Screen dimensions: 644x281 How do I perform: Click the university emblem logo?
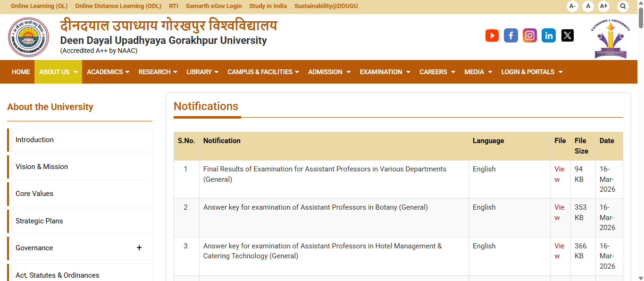28,37
